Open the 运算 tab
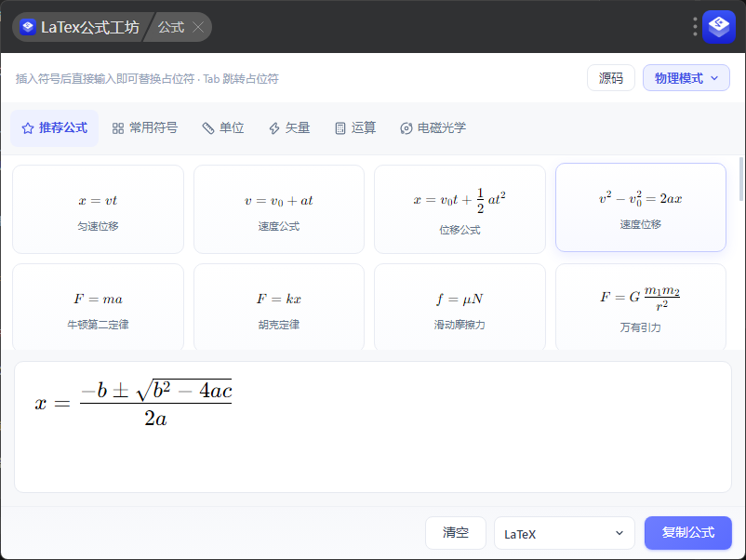This screenshot has width=746, height=560. pyautogui.click(x=355, y=128)
